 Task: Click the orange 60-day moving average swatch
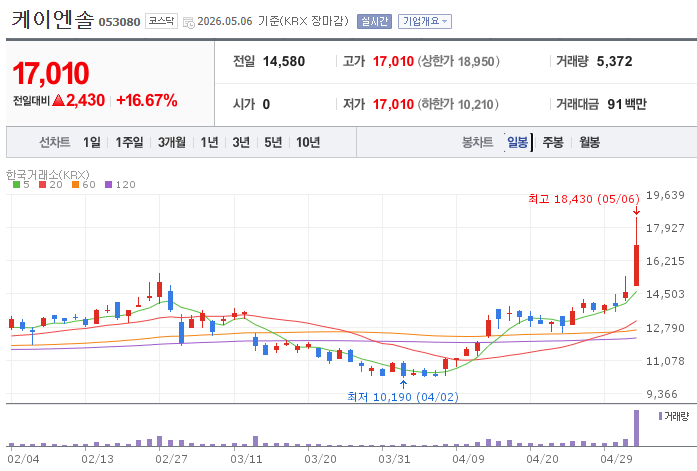76,184
